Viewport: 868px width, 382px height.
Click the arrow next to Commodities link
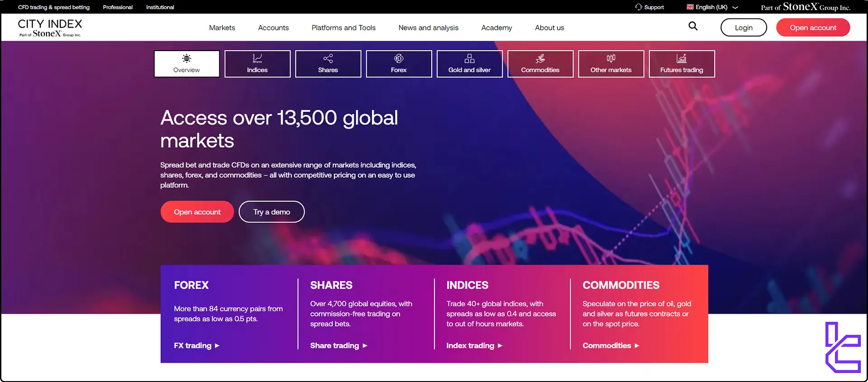[x=637, y=345]
